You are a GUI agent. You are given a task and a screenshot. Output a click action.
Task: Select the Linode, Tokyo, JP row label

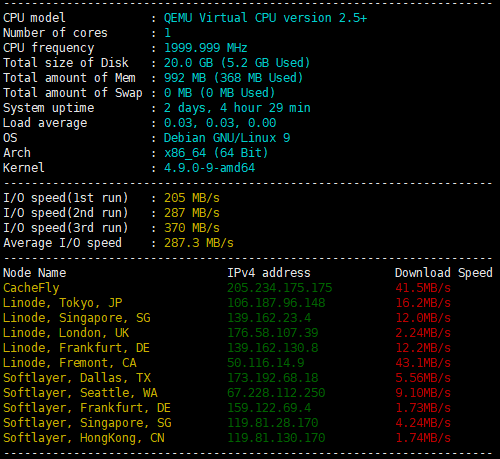(x=63, y=303)
